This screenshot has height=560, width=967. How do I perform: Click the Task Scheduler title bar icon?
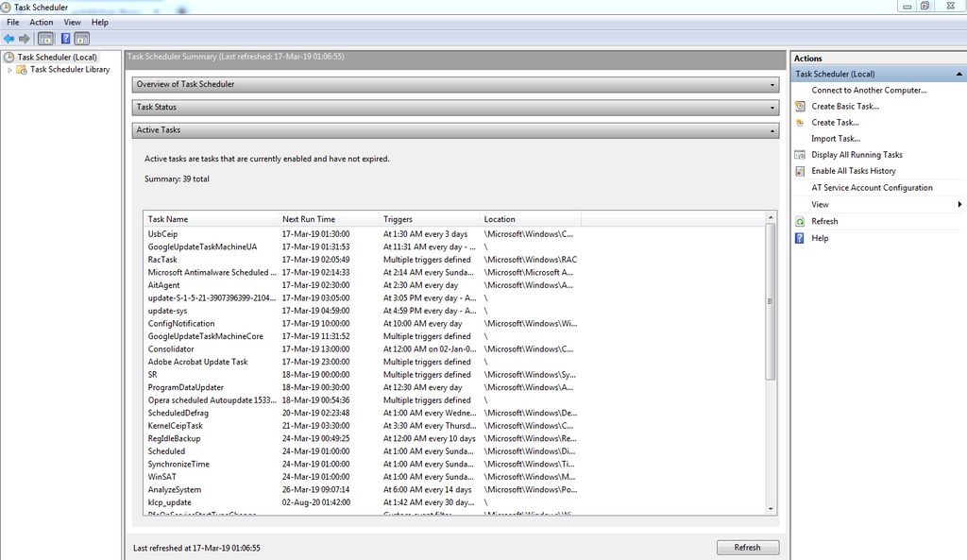tap(6, 7)
